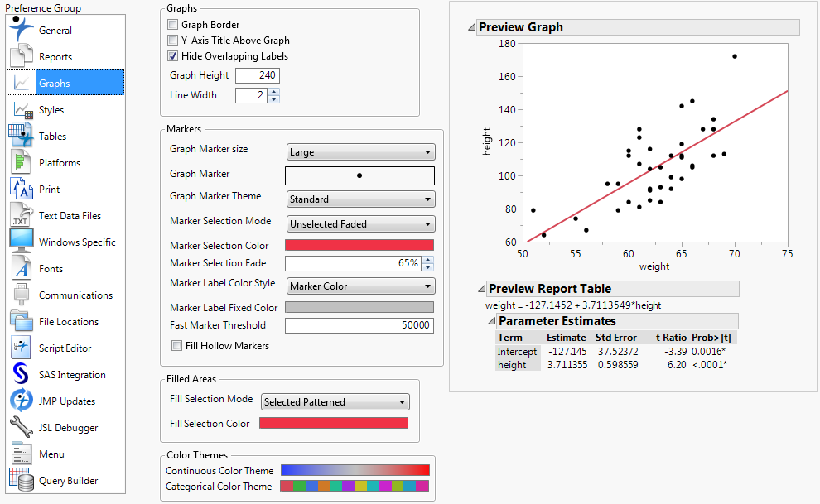Decrease the Marker Selection Fade percentage
The height and width of the screenshot is (504, 820).
coord(427,266)
